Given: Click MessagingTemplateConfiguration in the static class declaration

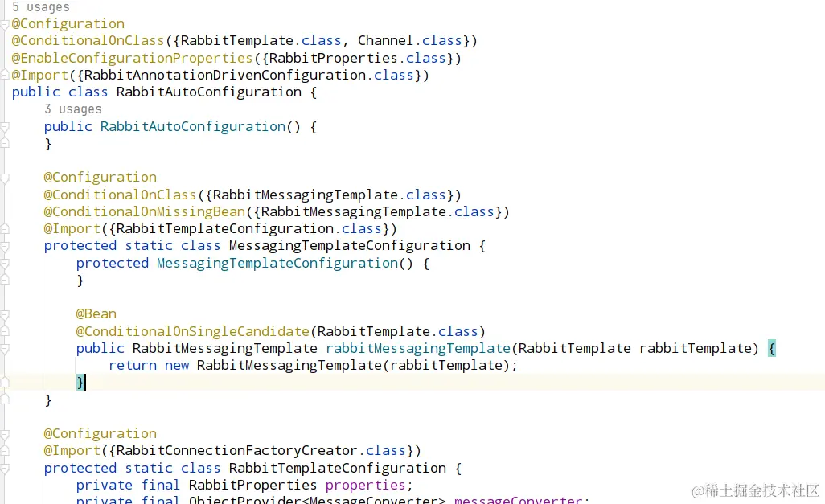Looking at the screenshot, I should (349, 246).
